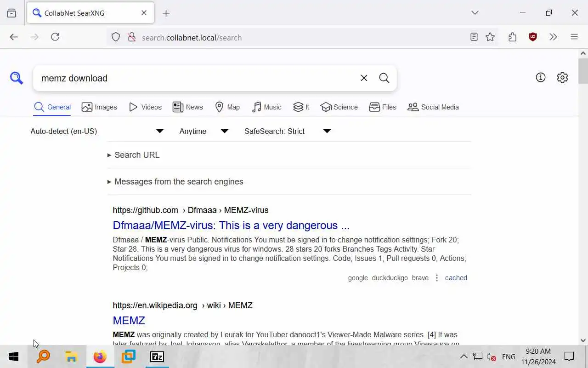Open notification center icon
This screenshot has height=368, width=588.
click(x=569, y=356)
